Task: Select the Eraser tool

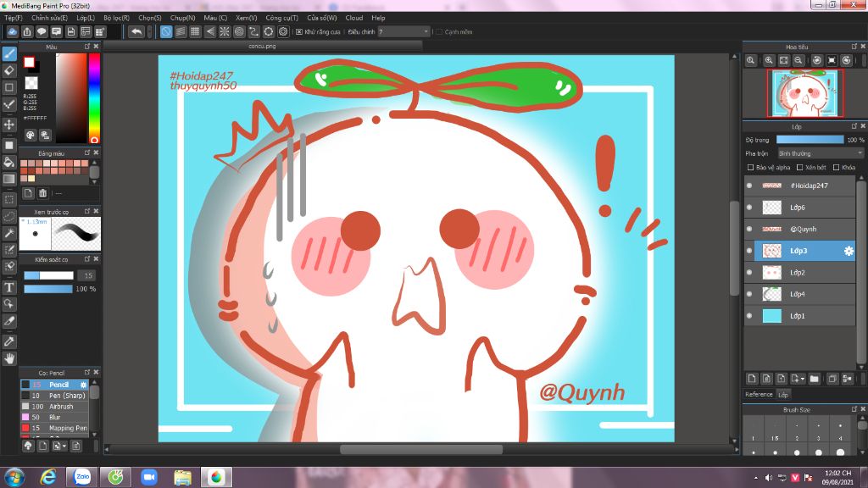Action: click(x=9, y=70)
